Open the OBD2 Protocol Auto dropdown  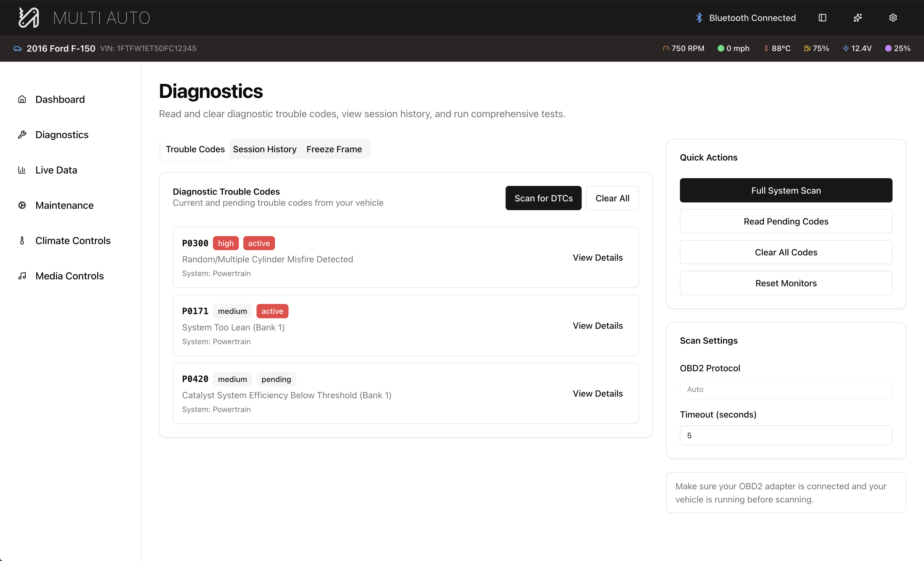(786, 389)
